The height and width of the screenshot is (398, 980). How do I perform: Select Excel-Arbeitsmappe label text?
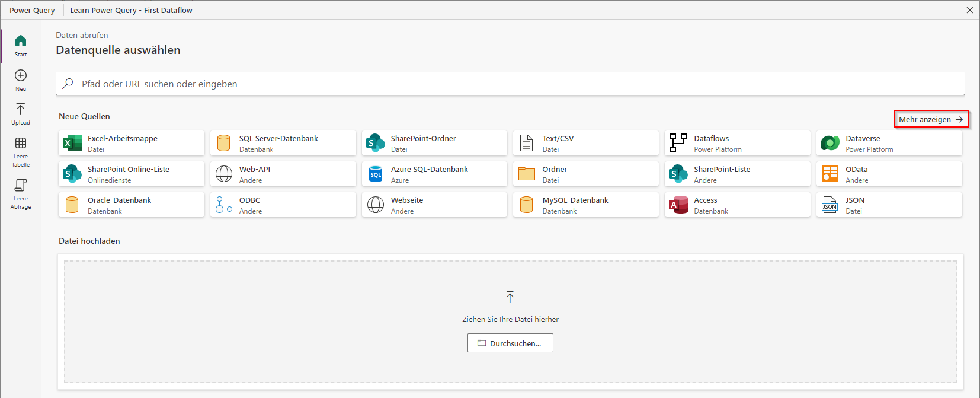click(123, 138)
